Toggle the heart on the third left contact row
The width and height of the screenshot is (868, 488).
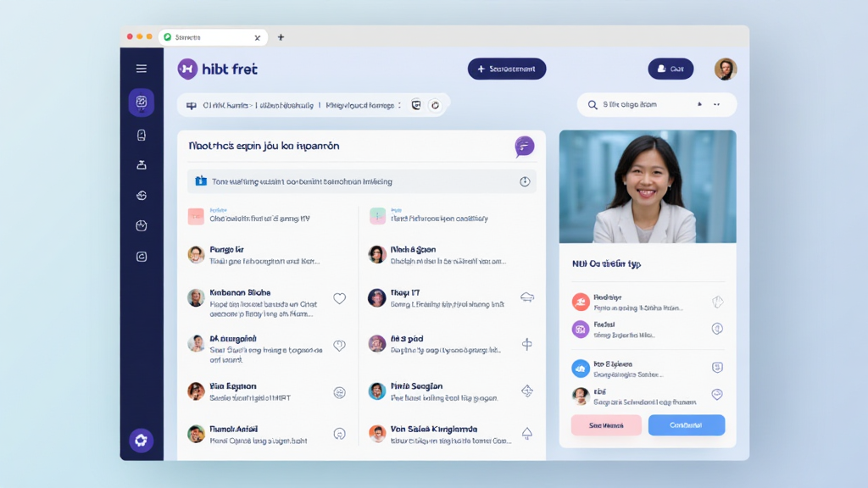click(x=339, y=345)
